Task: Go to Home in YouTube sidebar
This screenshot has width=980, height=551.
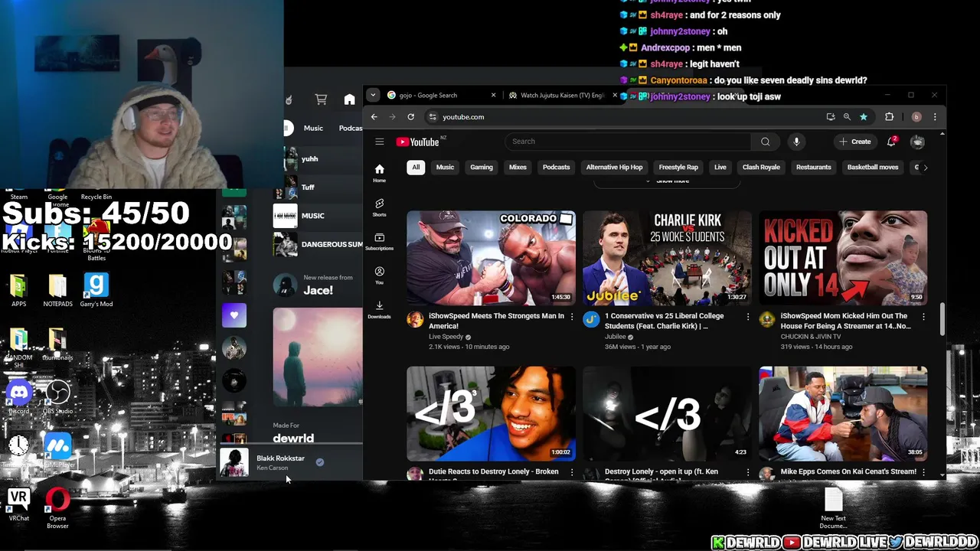Action: point(379,173)
